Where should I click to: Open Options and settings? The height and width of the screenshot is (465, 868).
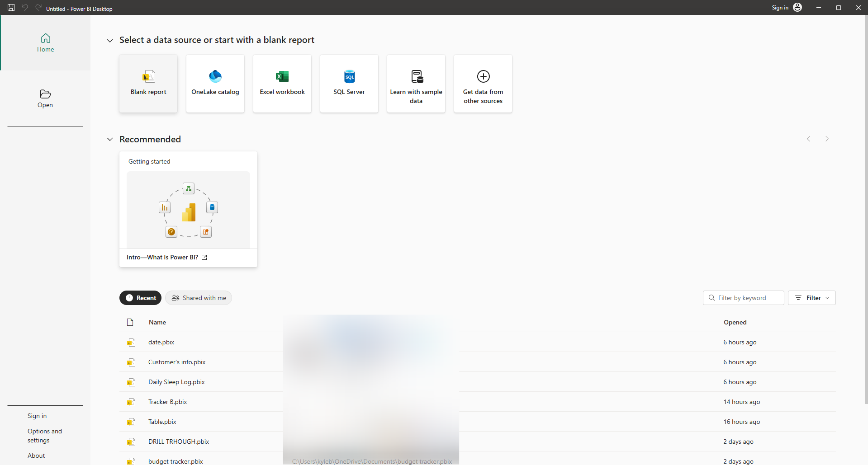coord(45,436)
